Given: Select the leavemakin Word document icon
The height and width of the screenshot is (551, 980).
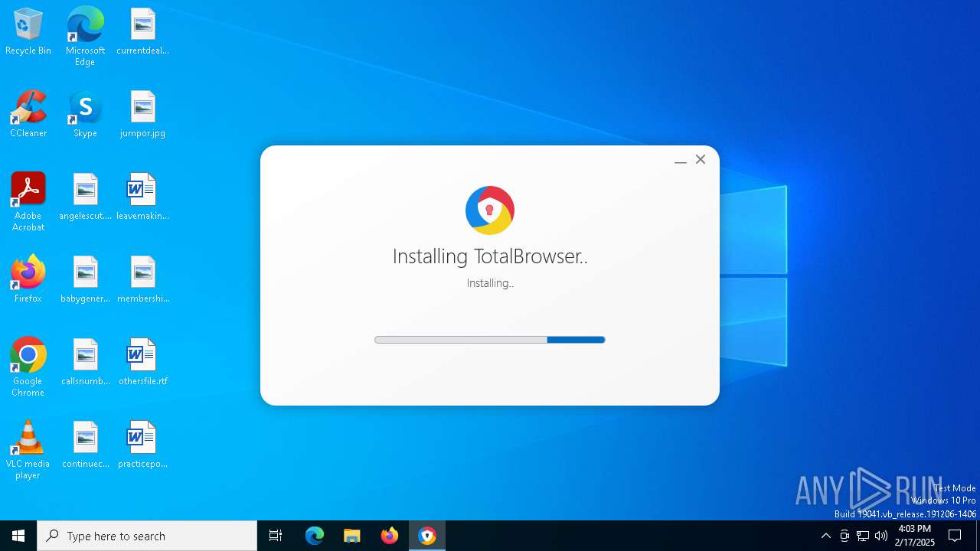Looking at the screenshot, I should pyautogui.click(x=142, y=197).
